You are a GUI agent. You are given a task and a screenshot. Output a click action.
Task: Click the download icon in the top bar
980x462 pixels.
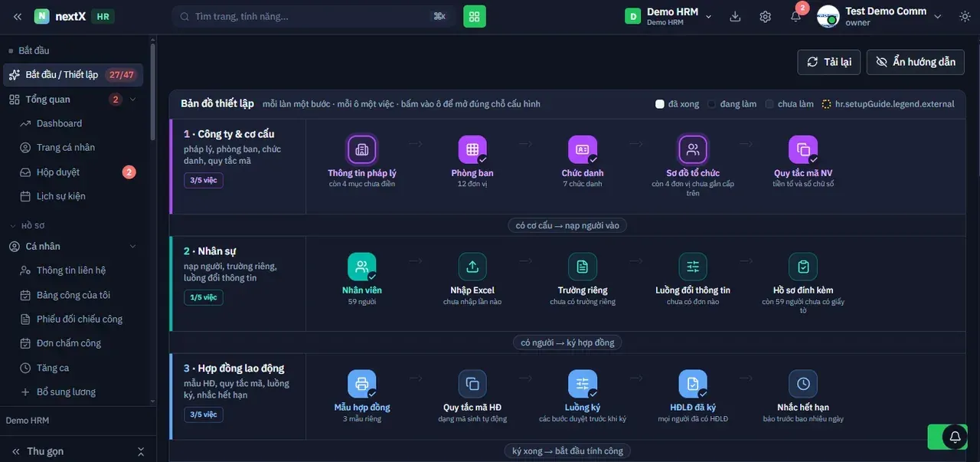click(x=736, y=16)
